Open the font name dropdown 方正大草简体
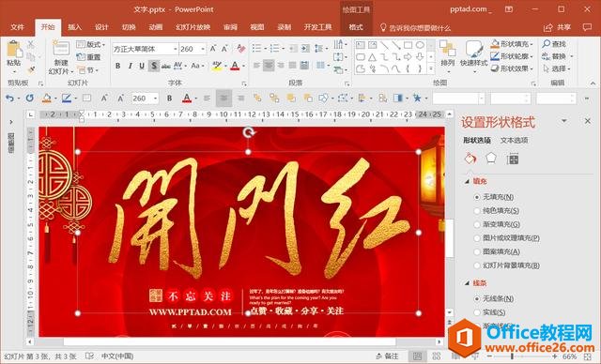601x364 pixels. [176, 49]
